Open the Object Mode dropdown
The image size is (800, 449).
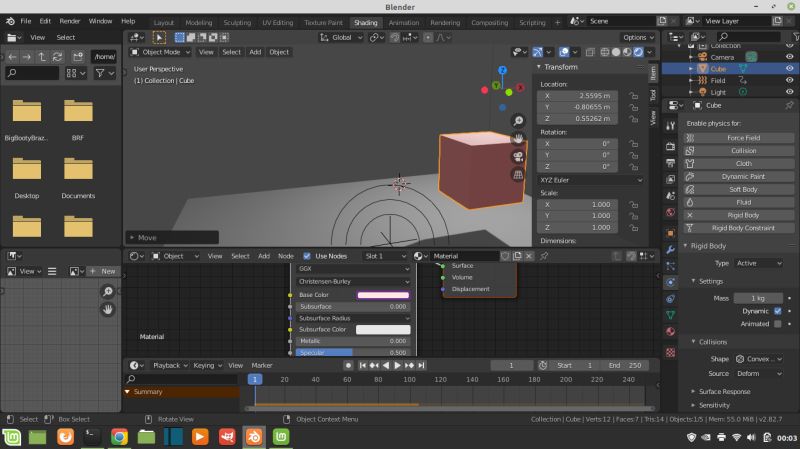pos(160,52)
